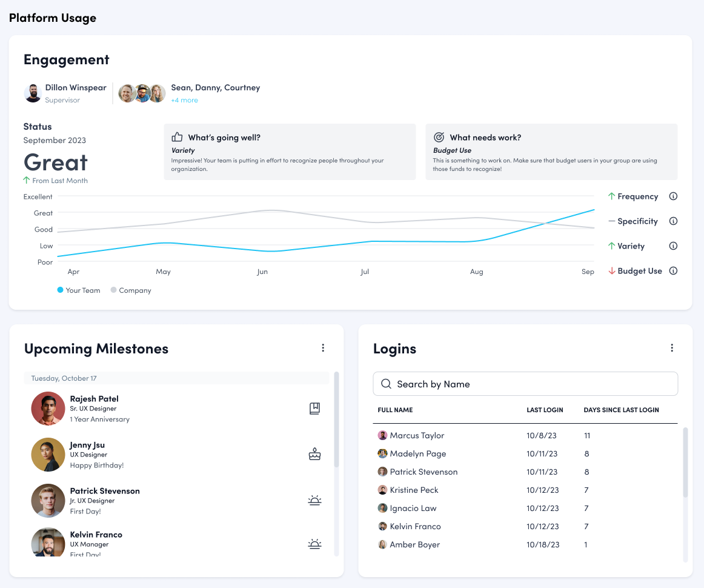Sort table by Last Login column header
704x588 pixels.
click(x=545, y=410)
